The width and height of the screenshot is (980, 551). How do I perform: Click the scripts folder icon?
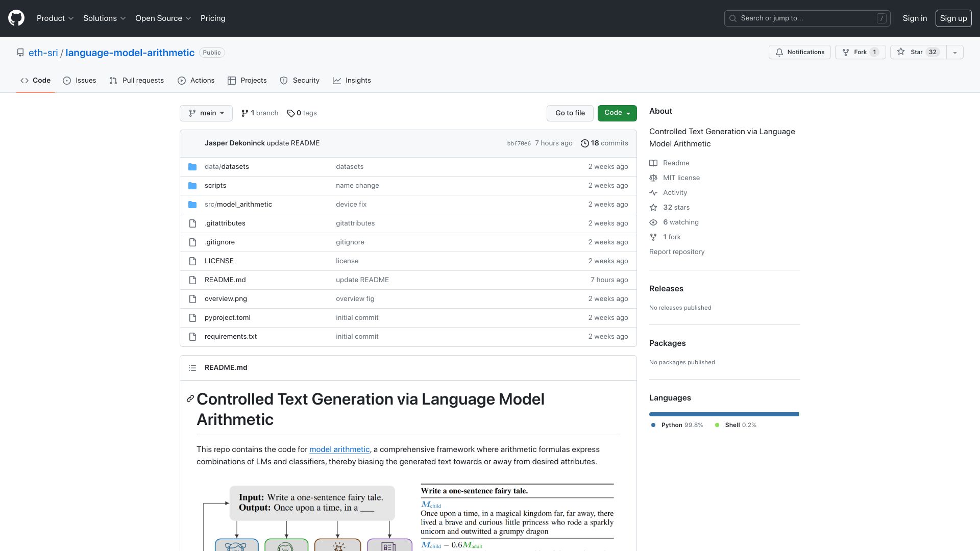192,186
